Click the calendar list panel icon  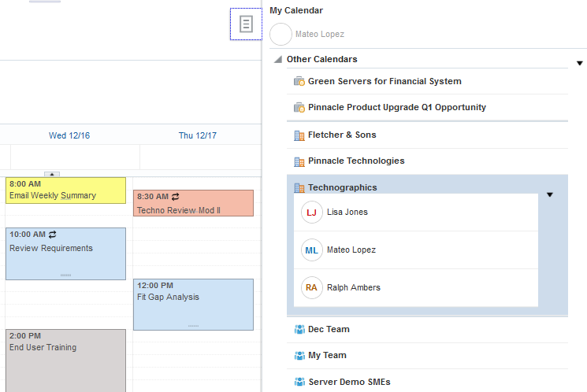(246, 24)
